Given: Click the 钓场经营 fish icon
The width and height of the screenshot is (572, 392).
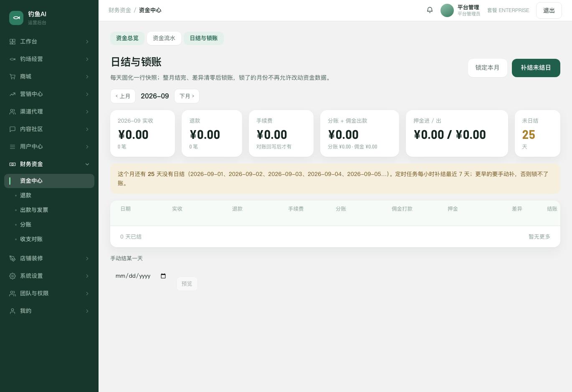Looking at the screenshot, I should (13, 59).
